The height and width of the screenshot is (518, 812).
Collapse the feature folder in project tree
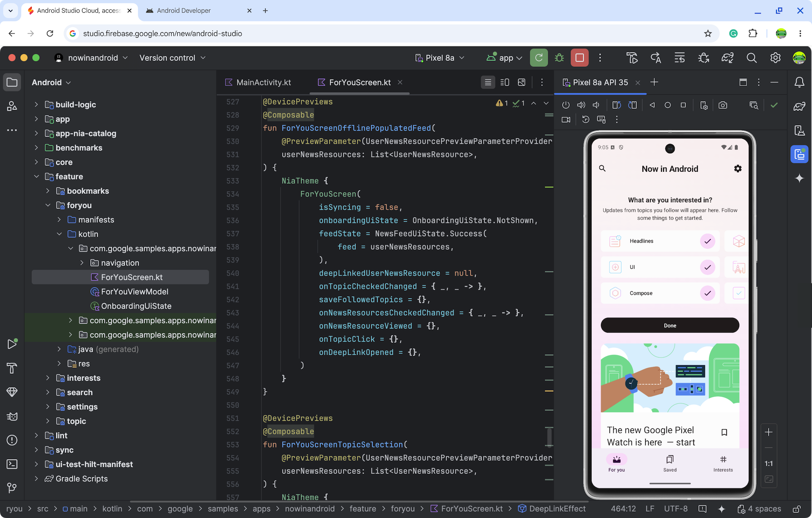click(36, 176)
